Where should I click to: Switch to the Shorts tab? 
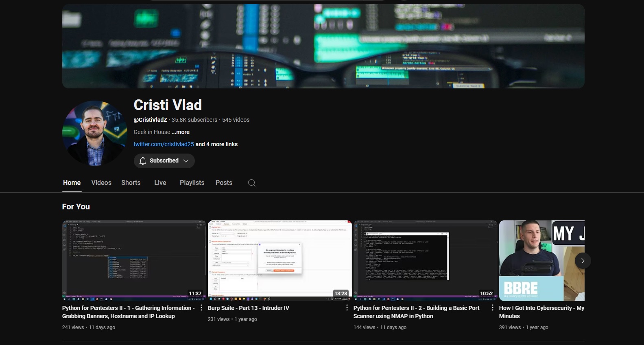tap(131, 183)
